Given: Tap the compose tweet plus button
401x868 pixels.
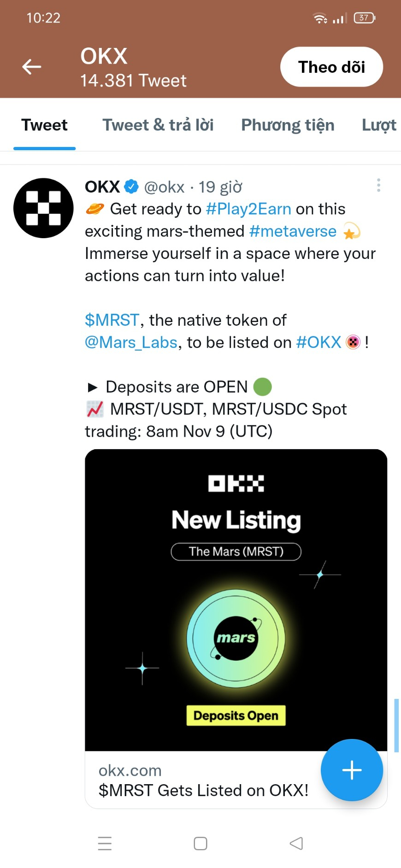Looking at the screenshot, I should point(352,770).
